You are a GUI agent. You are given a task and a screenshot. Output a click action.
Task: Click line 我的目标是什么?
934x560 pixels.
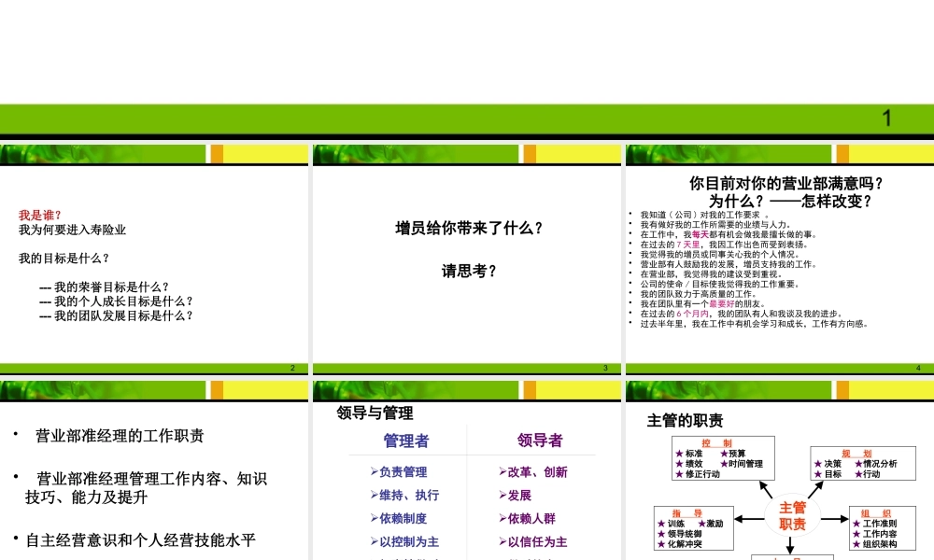pyautogui.click(x=64, y=259)
